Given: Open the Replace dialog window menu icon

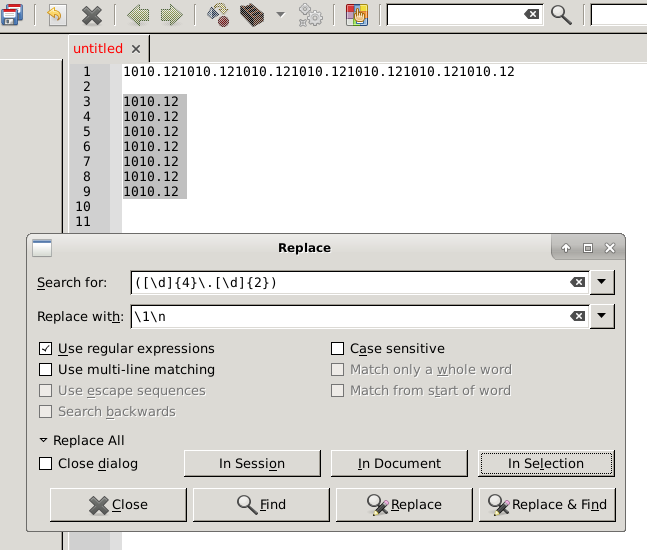Looking at the screenshot, I should (x=42, y=248).
